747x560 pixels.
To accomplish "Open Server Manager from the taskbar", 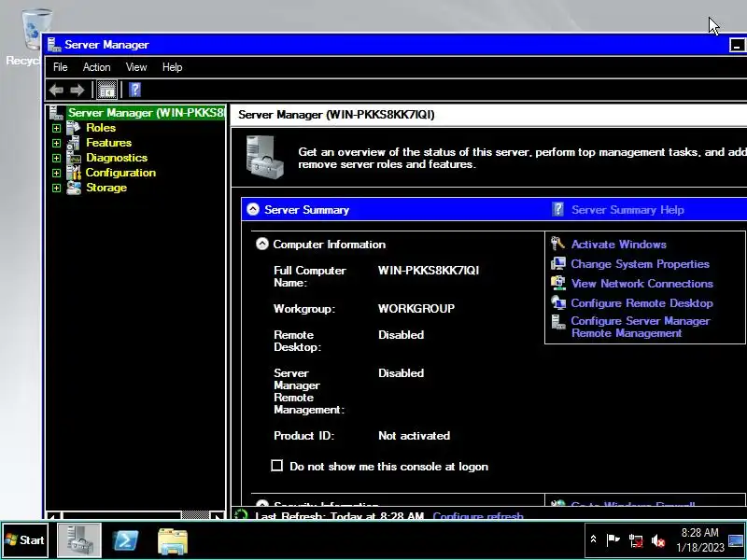I will click(79, 540).
